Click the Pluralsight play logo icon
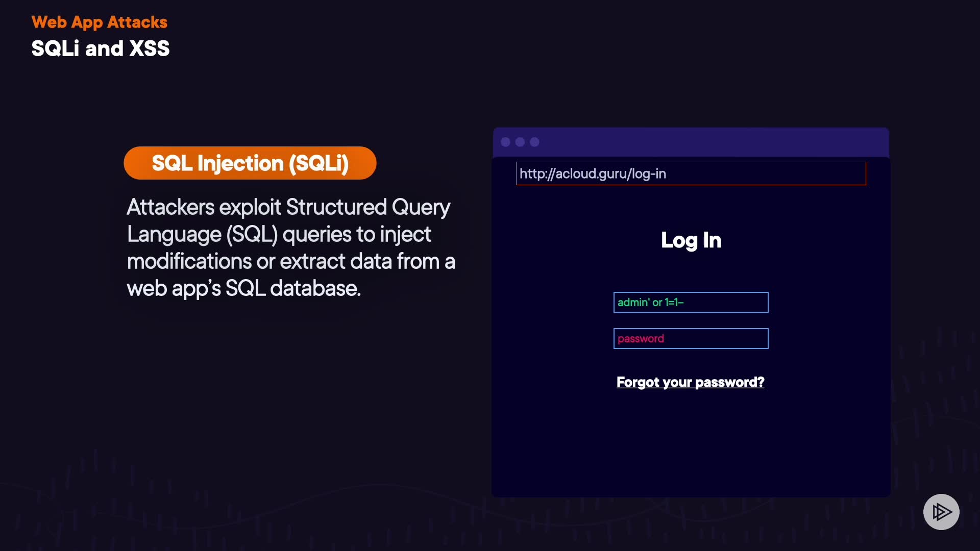Viewport: 980px width, 551px height. coord(941,512)
